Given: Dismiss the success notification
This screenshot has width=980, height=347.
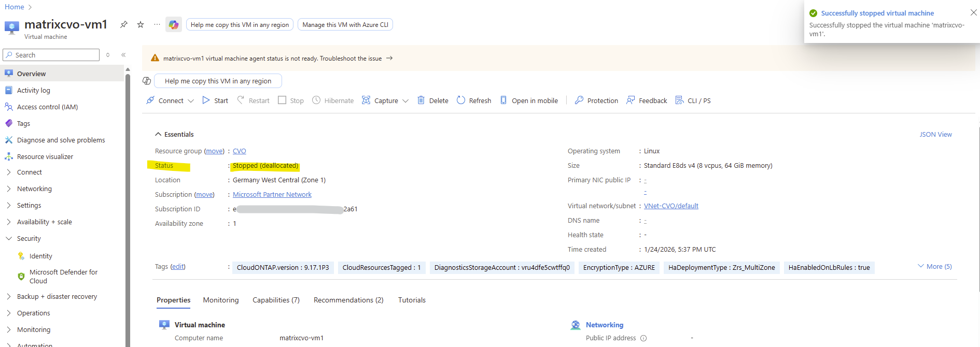Looking at the screenshot, I should (973, 12).
